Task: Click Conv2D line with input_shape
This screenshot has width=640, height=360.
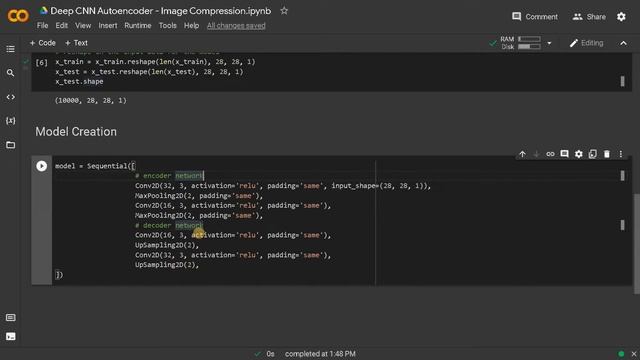Action: (283, 186)
